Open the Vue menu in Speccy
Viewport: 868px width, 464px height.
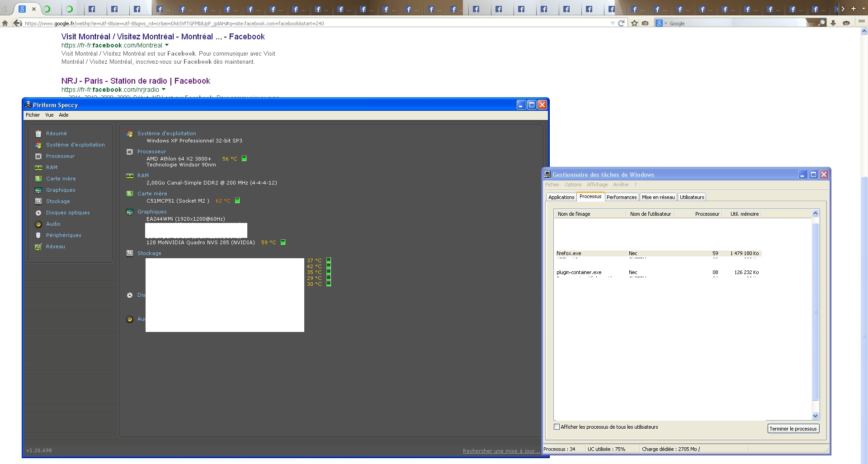pos(49,115)
